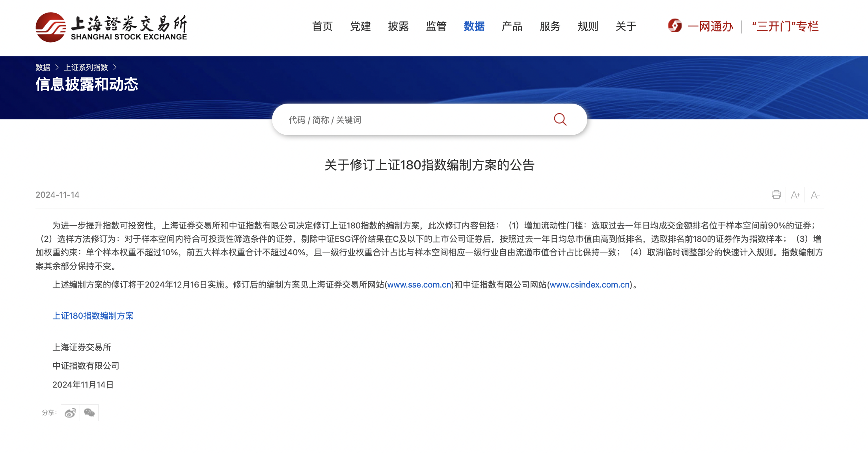Open the 上证180指数编制方案 attachment link

tap(93, 316)
